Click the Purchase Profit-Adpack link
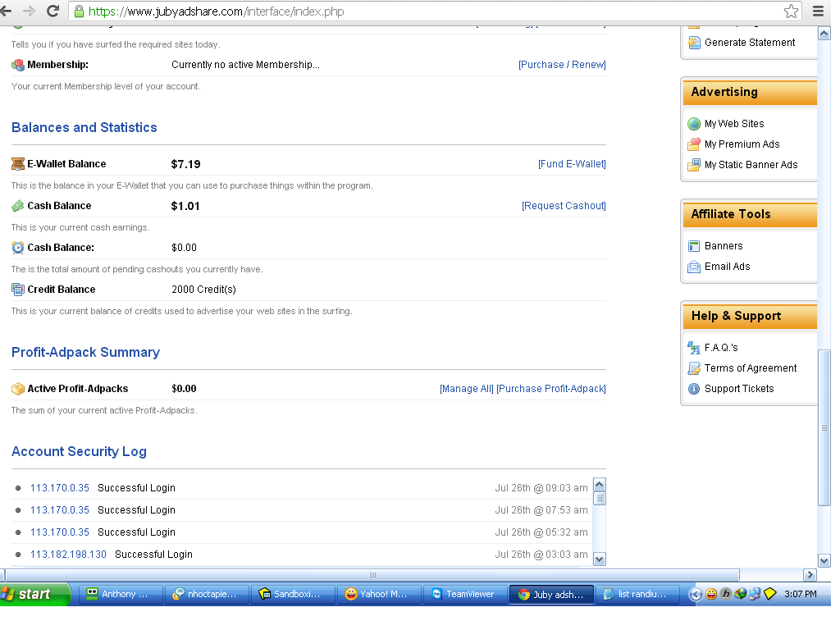The image size is (840, 630). click(551, 388)
